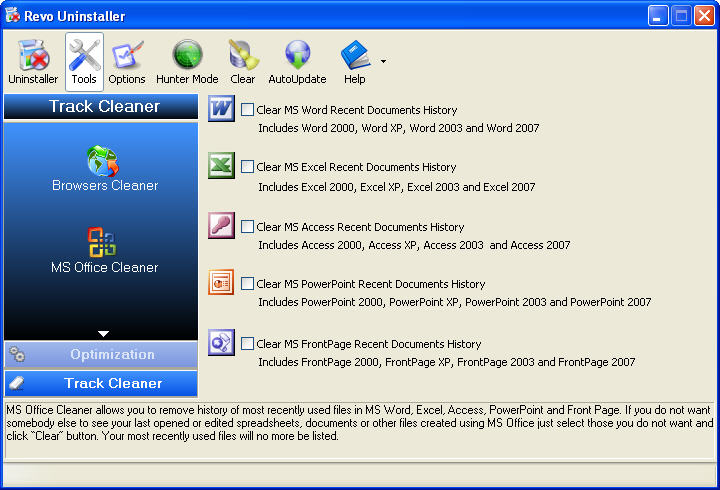Launch AutoUpdate from the toolbar
720x490 pixels.
tap(297, 61)
